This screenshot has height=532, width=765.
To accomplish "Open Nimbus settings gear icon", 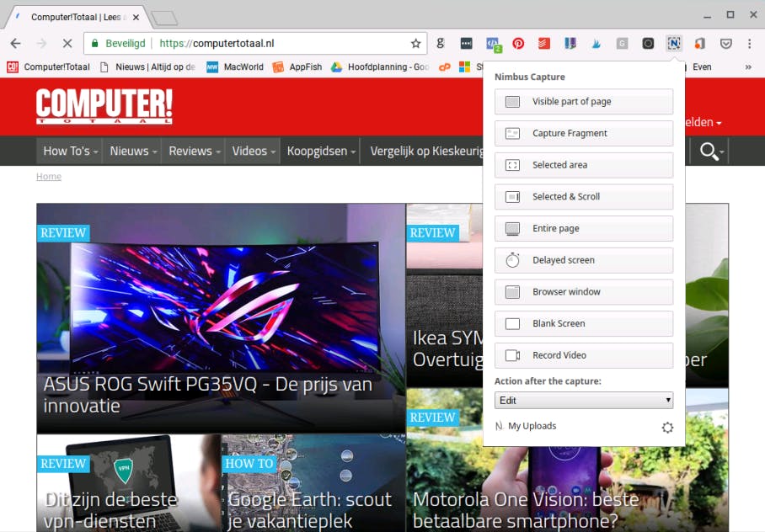I will (x=667, y=428).
